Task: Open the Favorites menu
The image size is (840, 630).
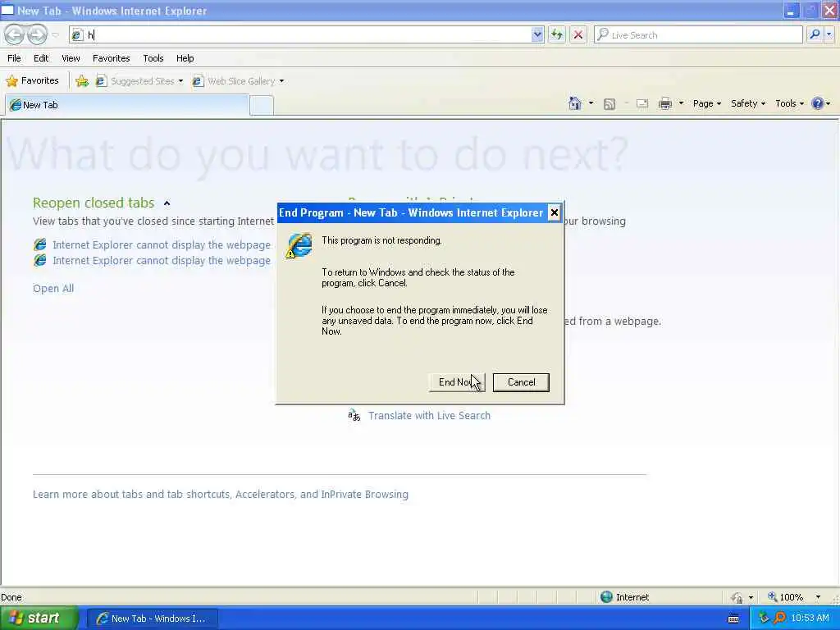Action: [x=111, y=58]
